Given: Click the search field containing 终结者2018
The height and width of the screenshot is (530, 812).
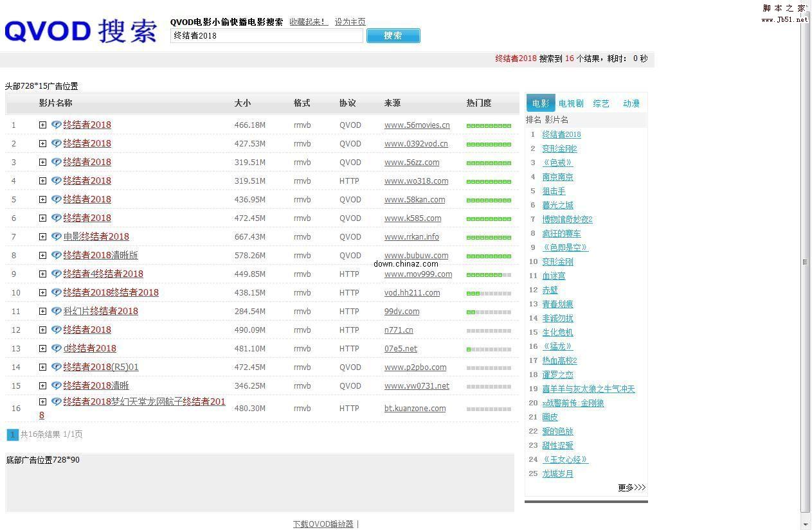Looking at the screenshot, I should [266, 36].
